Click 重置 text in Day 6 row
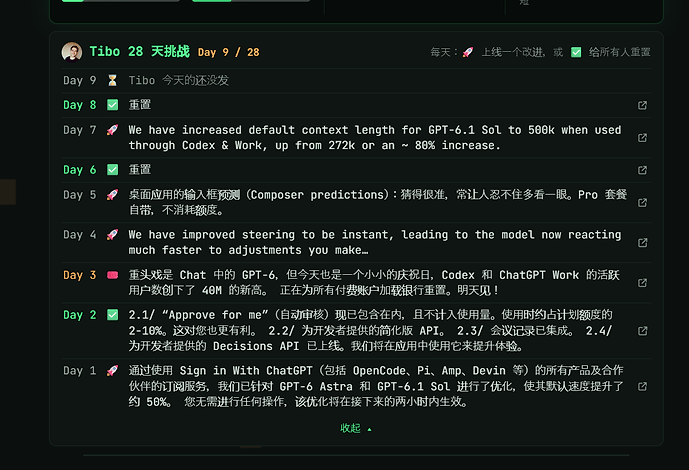 tap(140, 170)
